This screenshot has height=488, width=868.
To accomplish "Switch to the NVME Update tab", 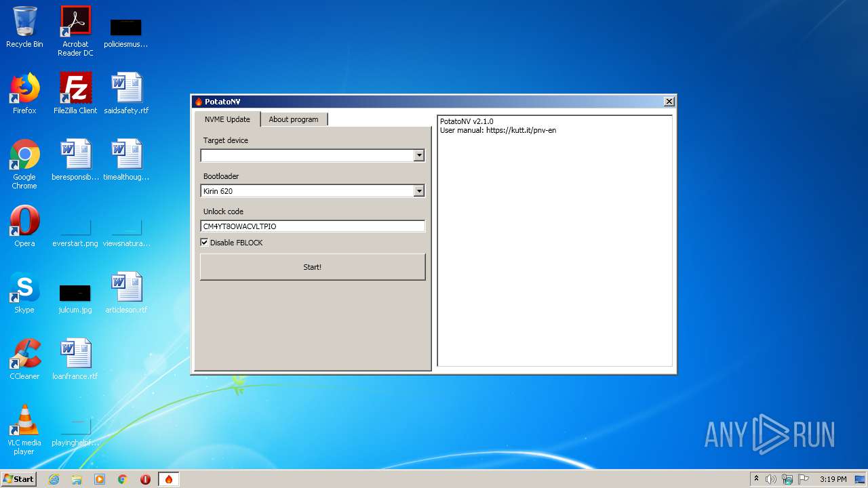I will click(227, 119).
